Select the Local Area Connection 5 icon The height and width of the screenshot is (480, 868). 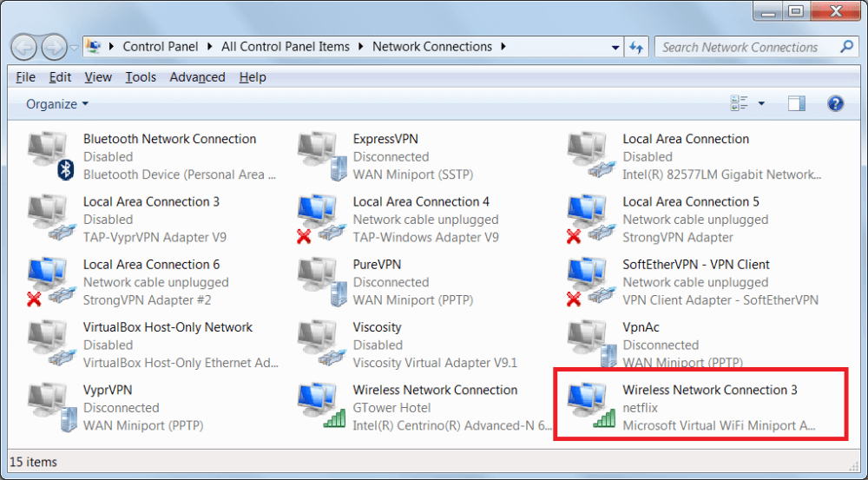591,218
